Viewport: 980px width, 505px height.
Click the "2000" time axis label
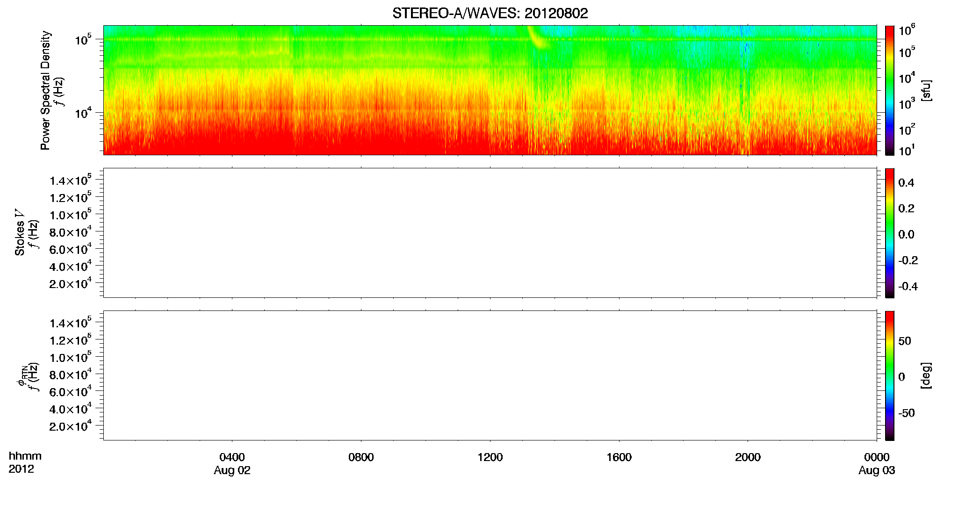coord(748,457)
